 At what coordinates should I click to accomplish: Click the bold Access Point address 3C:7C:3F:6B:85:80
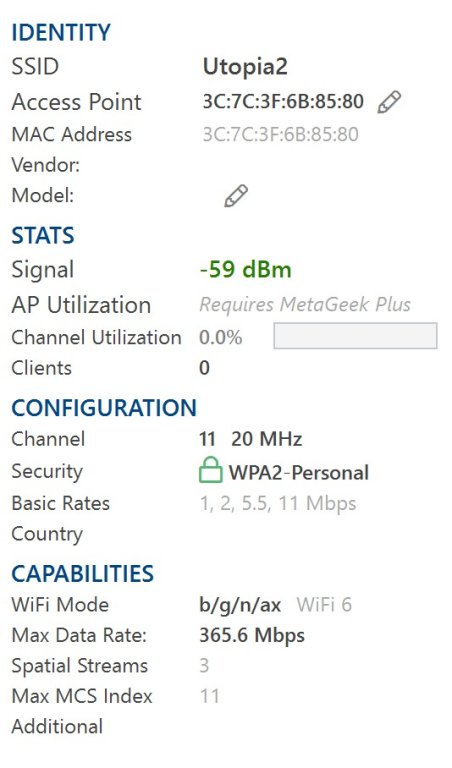283,101
